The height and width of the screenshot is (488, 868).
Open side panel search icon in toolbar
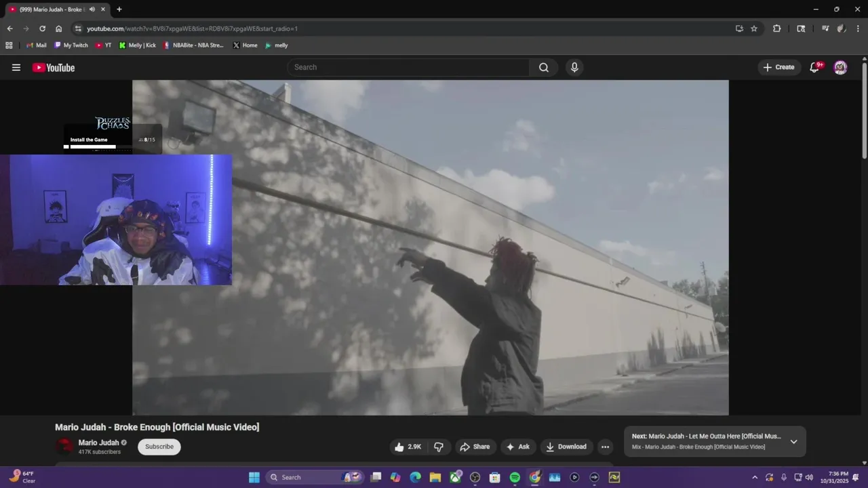(801, 28)
